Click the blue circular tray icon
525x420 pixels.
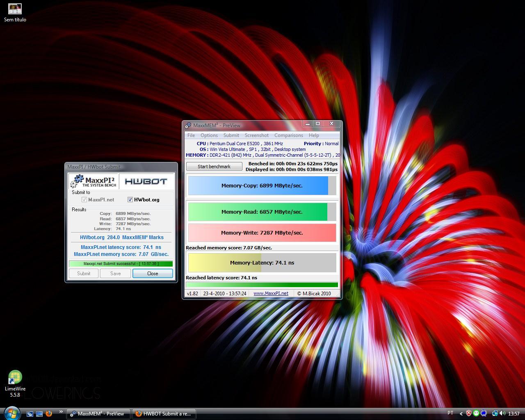coord(484,413)
